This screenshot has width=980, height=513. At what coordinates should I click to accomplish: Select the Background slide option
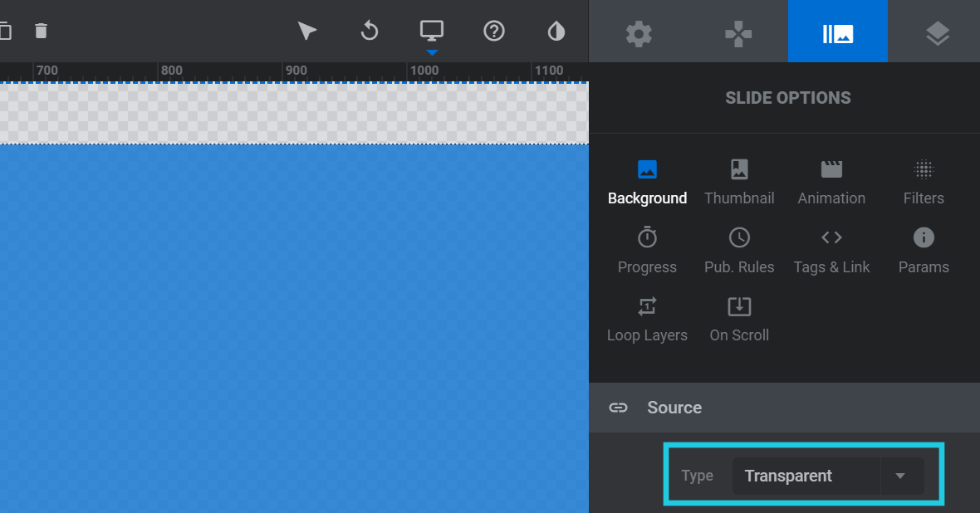click(647, 183)
